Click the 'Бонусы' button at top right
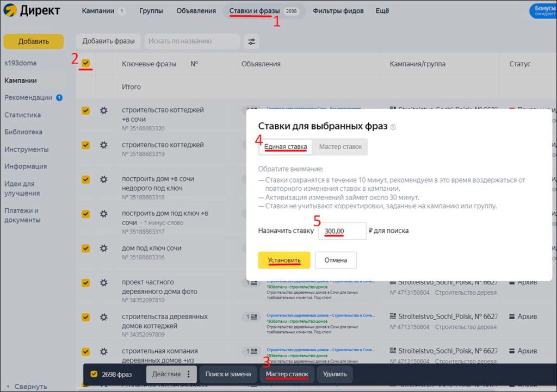This screenshot has height=392, width=557. click(543, 11)
